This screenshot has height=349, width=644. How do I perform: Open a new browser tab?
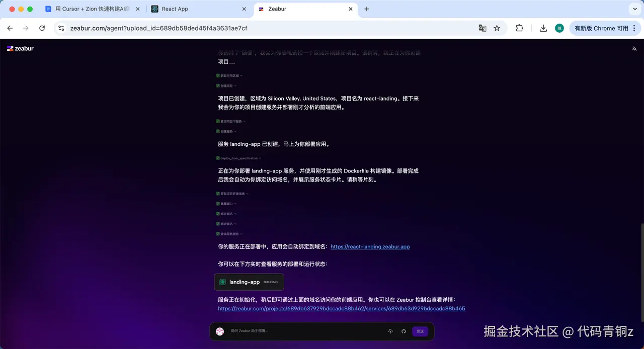(367, 9)
